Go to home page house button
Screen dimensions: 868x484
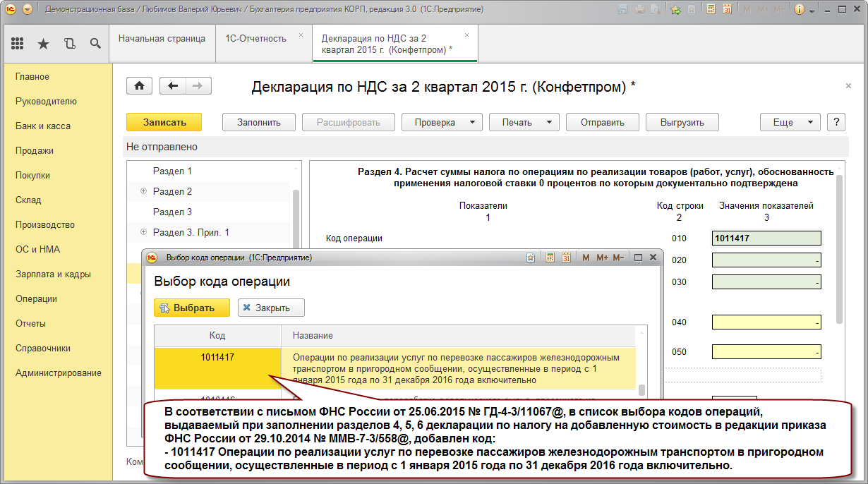139,85
